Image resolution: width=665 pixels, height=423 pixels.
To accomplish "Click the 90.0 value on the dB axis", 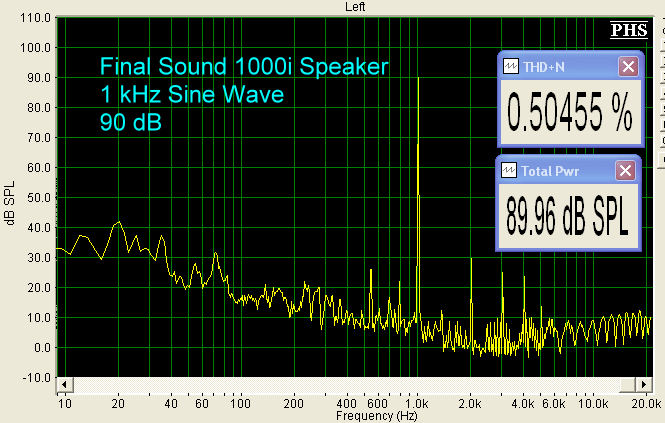I will pos(39,78).
